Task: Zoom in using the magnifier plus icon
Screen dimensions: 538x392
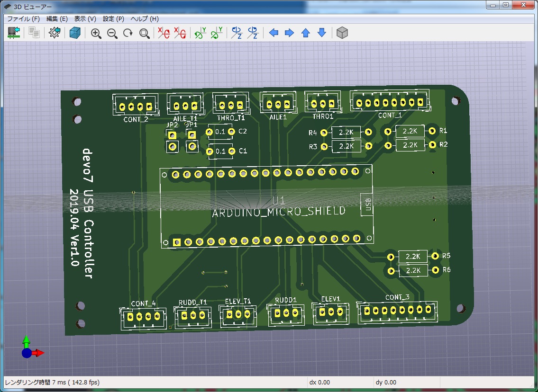Action: point(96,33)
